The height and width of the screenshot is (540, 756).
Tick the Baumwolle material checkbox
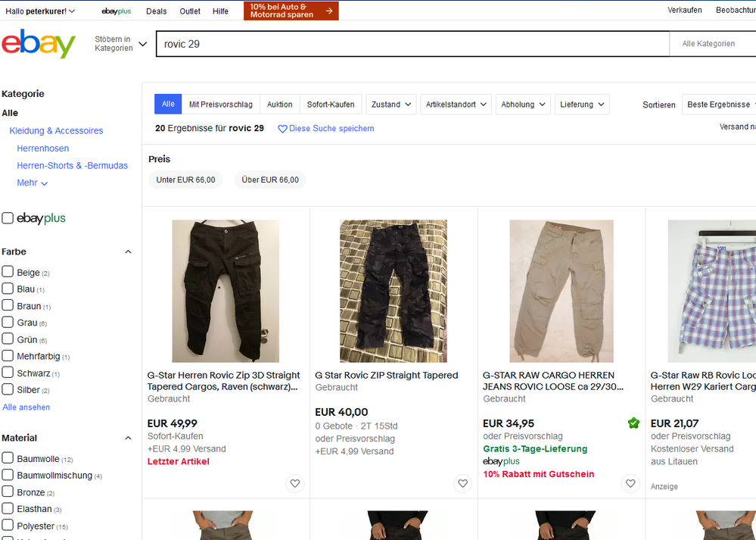pos(8,458)
